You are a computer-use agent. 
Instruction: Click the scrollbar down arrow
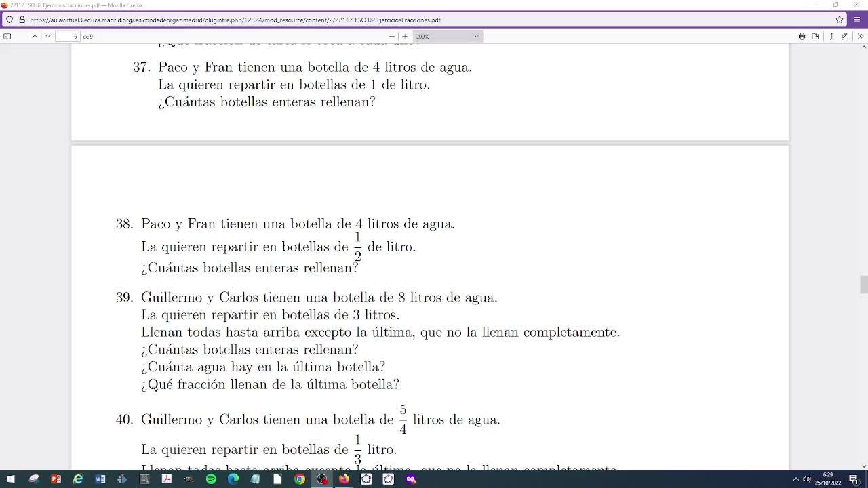863,466
